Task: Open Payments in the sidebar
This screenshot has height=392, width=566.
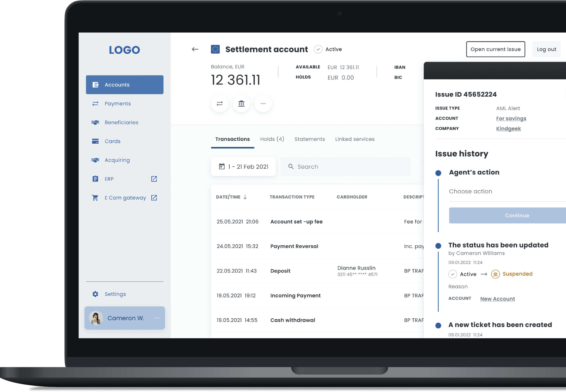Action: point(125,104)
